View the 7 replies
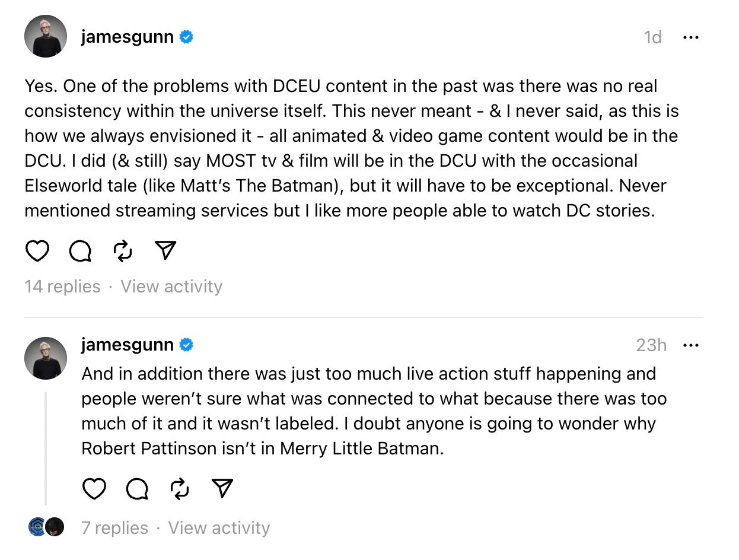 tap(114, 528)
